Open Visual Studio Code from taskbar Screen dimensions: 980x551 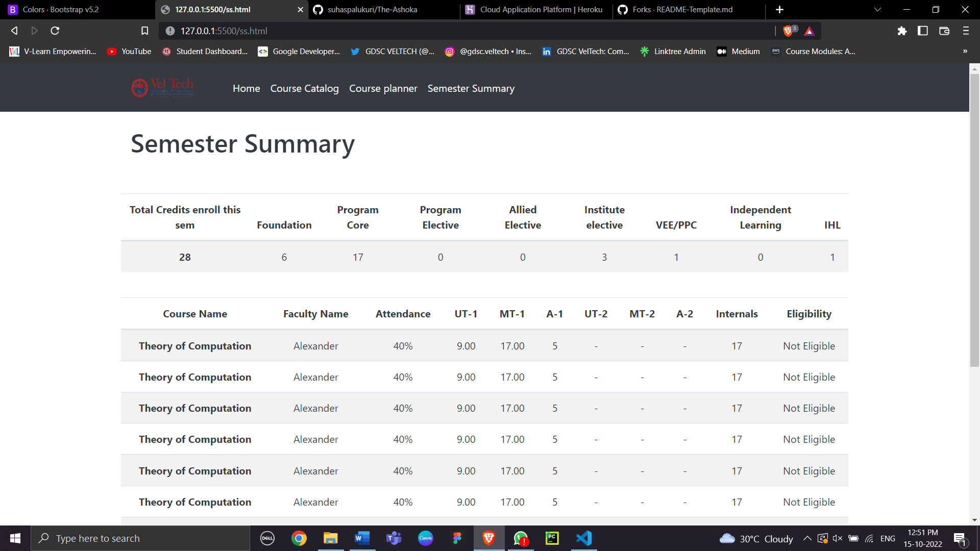584,538
